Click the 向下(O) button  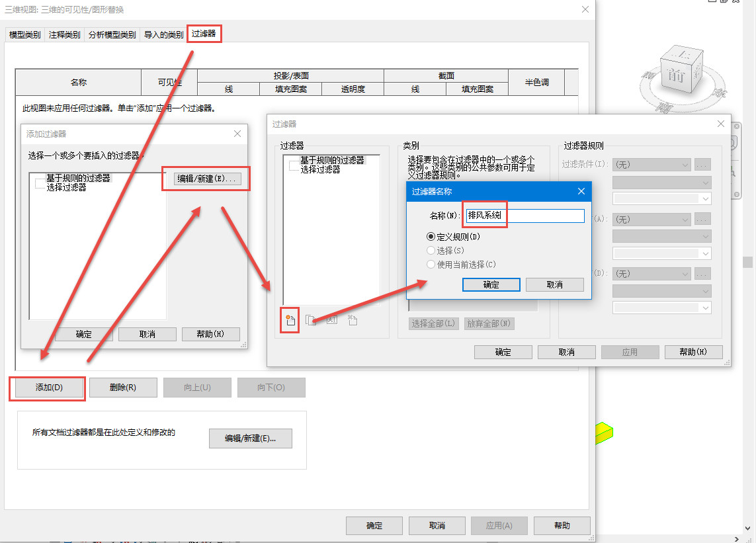tap(271, 388)
